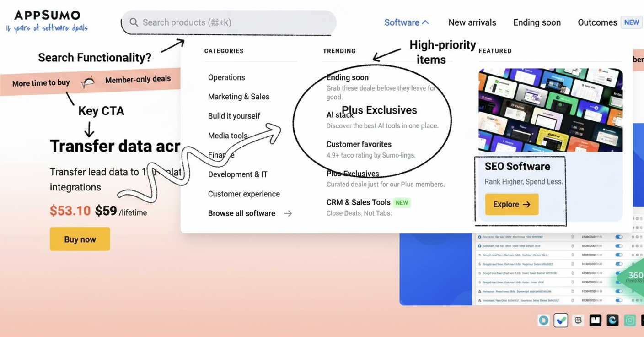Toggle the switch in the second table row
Viewport: 644px width, 337px height.
[x=619, y=246]
